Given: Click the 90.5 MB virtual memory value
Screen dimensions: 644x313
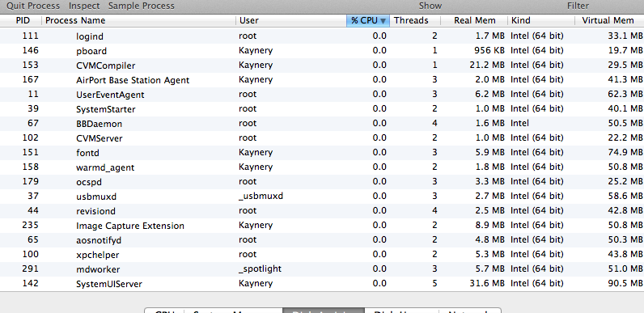Looking at the screenshot, I should pyautogui.click(x=625, y=283).
